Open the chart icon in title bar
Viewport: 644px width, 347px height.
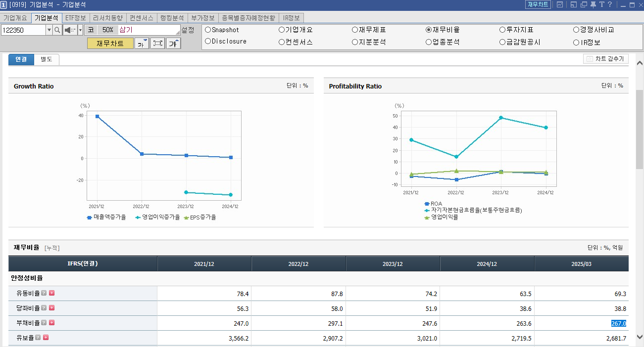click(x=560, y=4)
